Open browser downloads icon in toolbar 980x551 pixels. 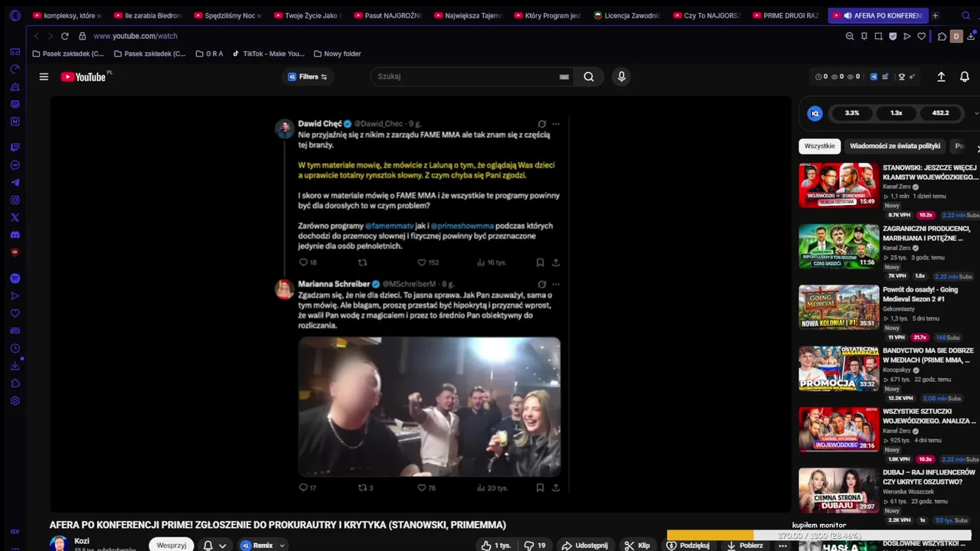tap(971, 36)
